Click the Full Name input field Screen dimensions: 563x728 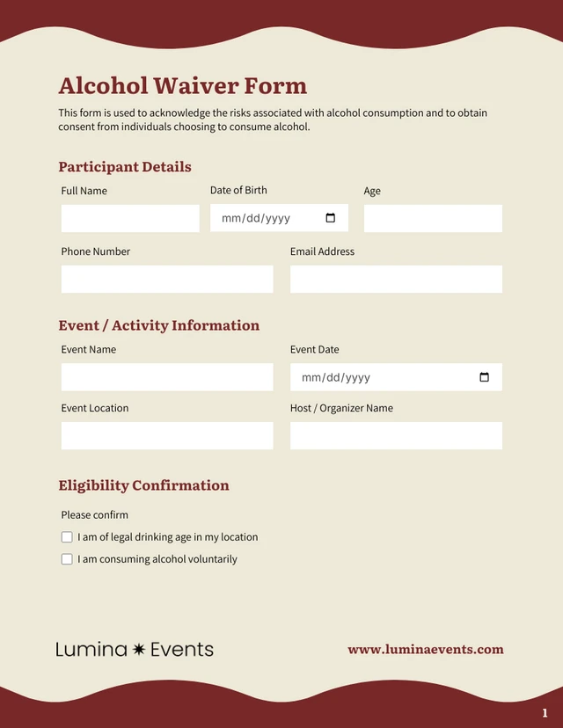point(130,219)
